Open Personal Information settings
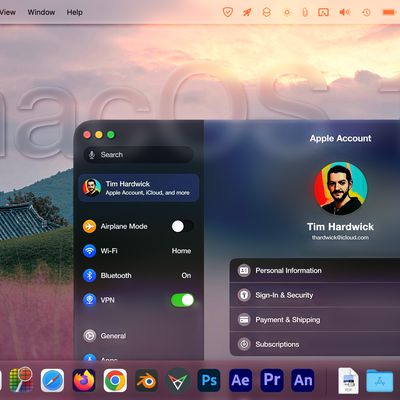Screen dimensions: 400x400 [315, 270]
